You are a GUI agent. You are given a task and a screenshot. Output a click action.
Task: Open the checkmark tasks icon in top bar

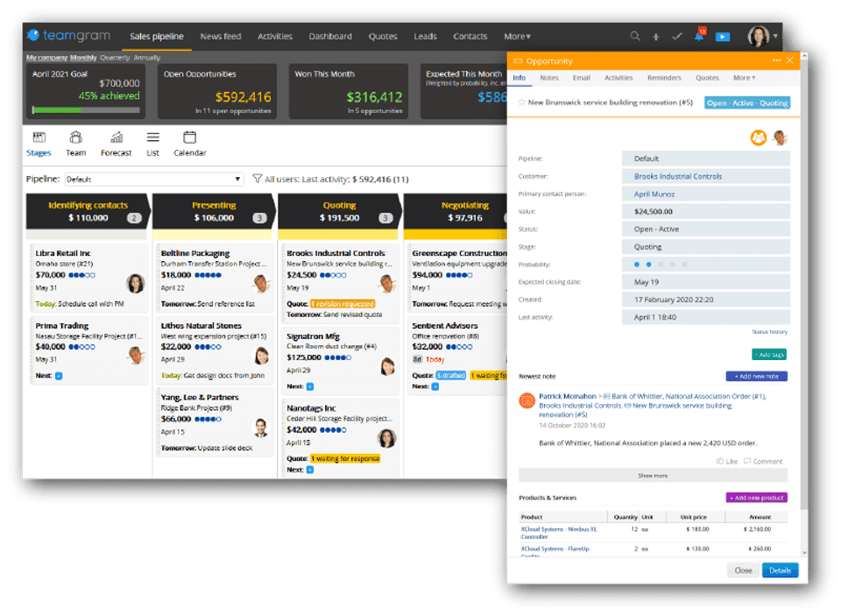click(677, 37)
